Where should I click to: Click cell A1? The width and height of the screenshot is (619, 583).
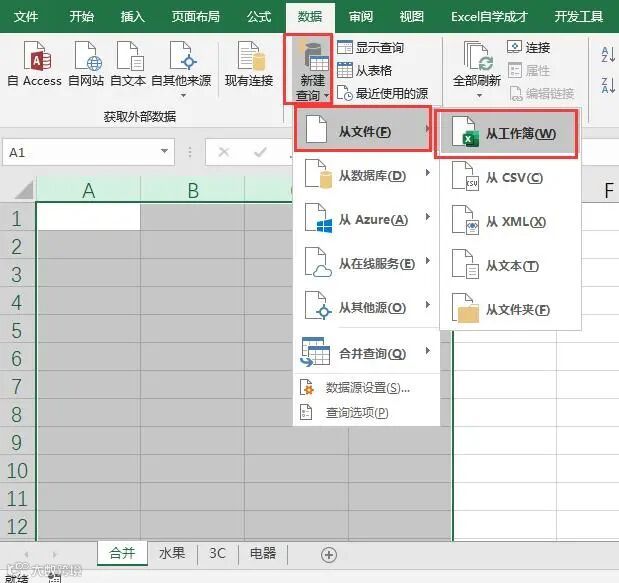(88, 217)
